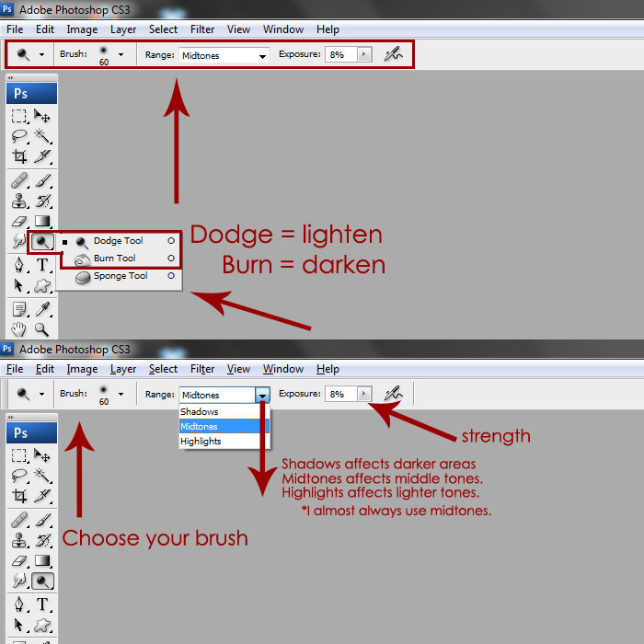
Task: Select the Brush tool in upper Photoshop toolbox
Action: [x=42, y=180]
